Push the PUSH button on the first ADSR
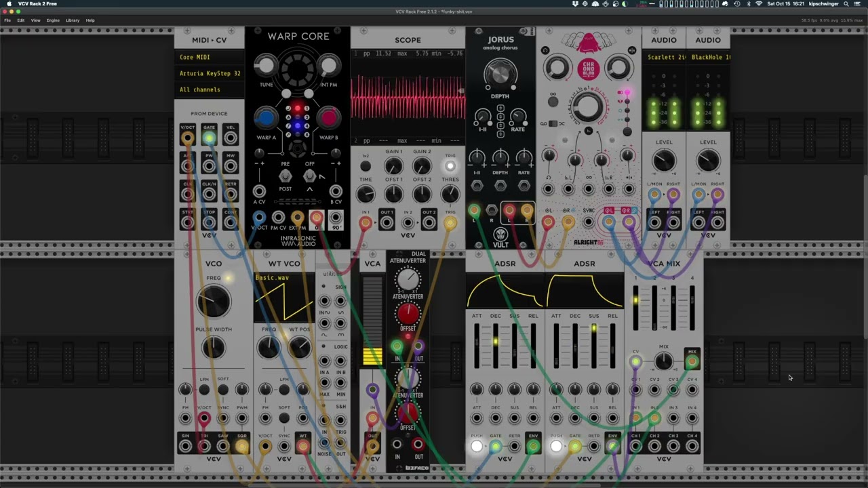 [x=477, y=446]
